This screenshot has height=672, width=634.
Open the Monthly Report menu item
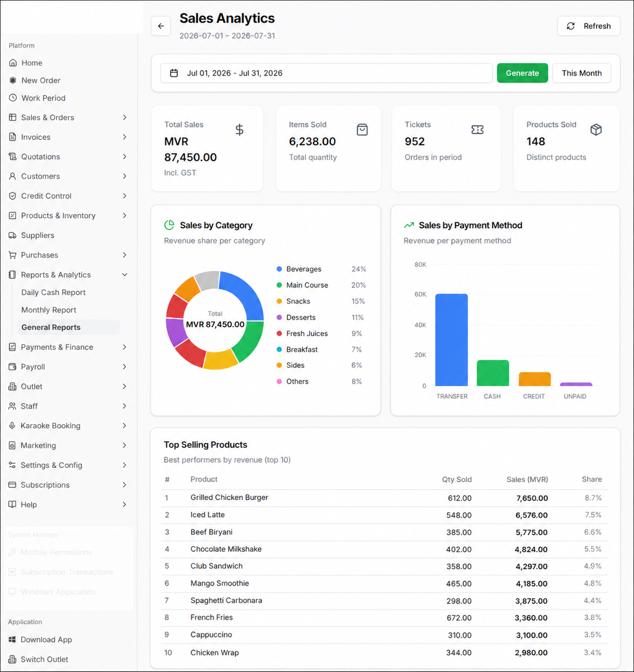[x=48, y=310]
